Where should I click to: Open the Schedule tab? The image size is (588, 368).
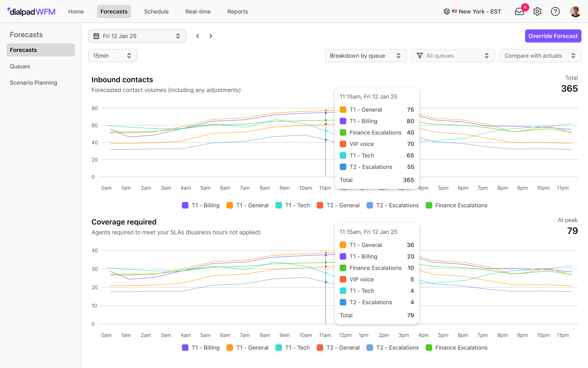click(x=156, y=11)
